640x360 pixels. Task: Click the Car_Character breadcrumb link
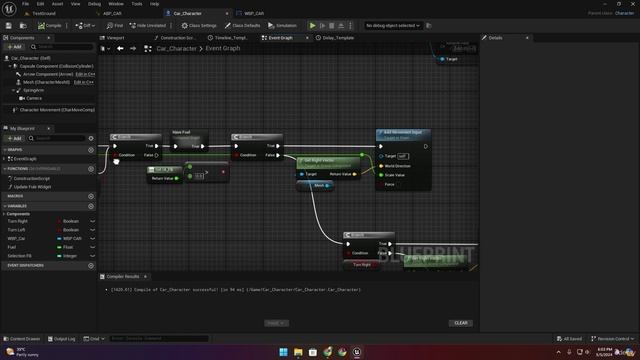(177, 49)
